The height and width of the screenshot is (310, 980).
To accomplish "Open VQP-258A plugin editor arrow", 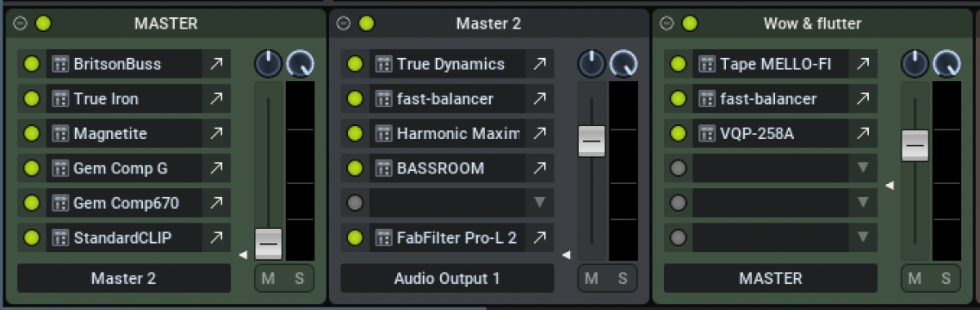I will pyautogui.click(x=862, y=133).
